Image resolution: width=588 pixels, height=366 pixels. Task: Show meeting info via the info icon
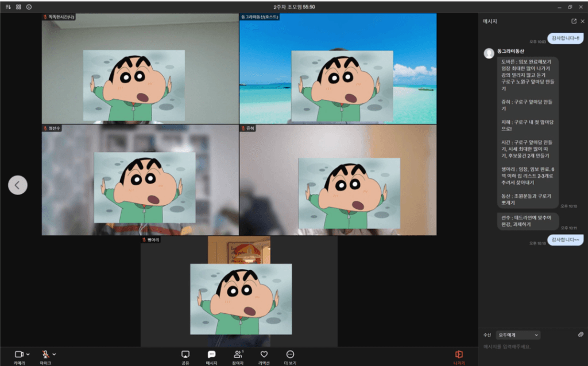tap(29, 7)
